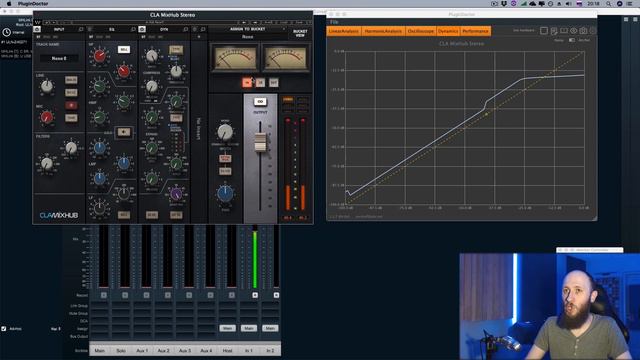Click the search icon on the INPUT section header
The width and height of the screenshot is (640, 360).
[80, 29]
